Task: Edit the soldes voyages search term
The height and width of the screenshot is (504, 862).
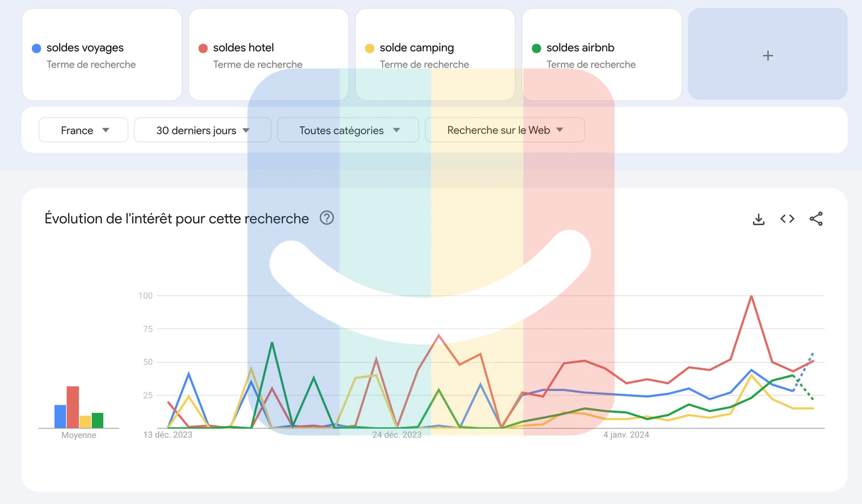Action: [x=85, y=47]
